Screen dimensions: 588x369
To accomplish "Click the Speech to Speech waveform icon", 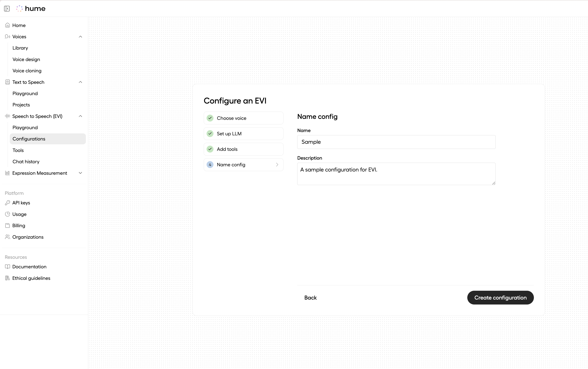I will 7,116.
